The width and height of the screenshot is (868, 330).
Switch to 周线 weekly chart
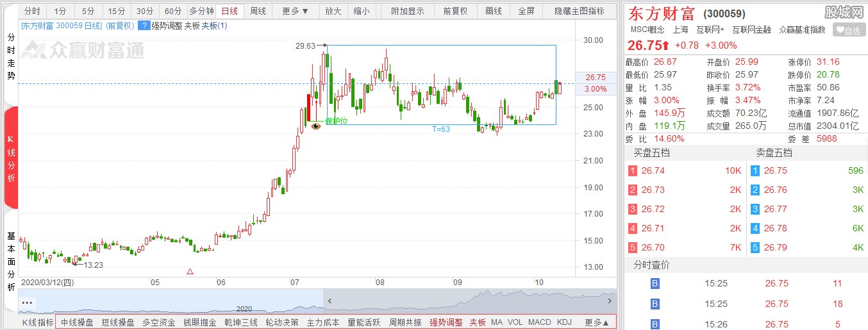(x=258, y=11)
